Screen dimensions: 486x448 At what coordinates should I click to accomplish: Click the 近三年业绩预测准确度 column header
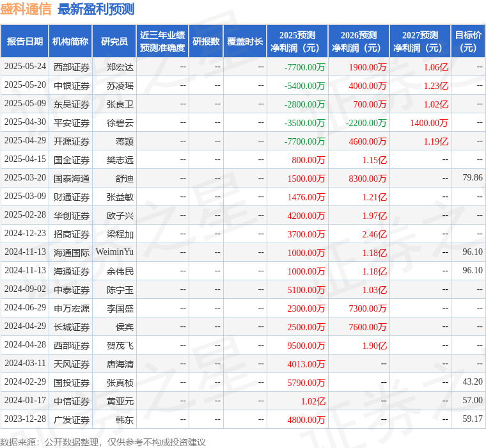(x=162, y=41)
